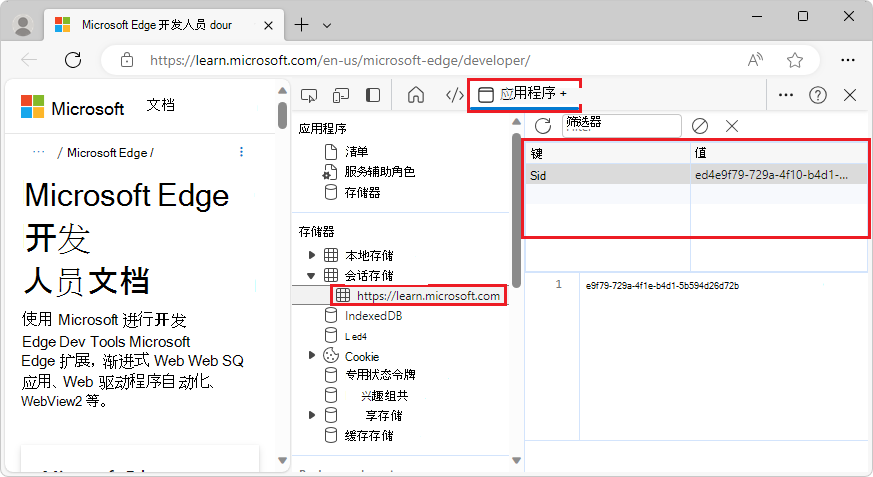Close the DevTools panel
Screen dimensions: 873x477
(850, 95)
